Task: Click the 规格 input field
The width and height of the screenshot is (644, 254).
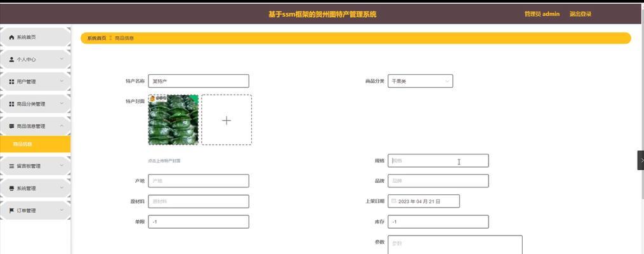Action: point(438,161)
